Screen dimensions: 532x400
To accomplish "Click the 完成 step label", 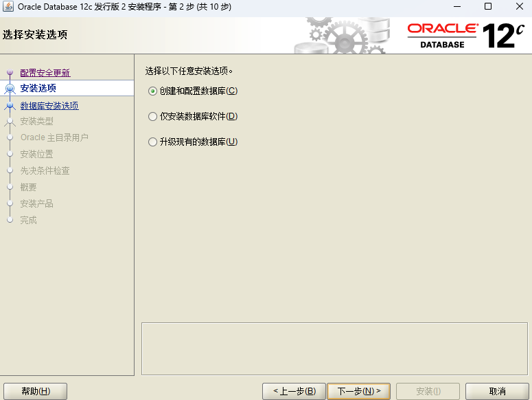I will point(28,220).
